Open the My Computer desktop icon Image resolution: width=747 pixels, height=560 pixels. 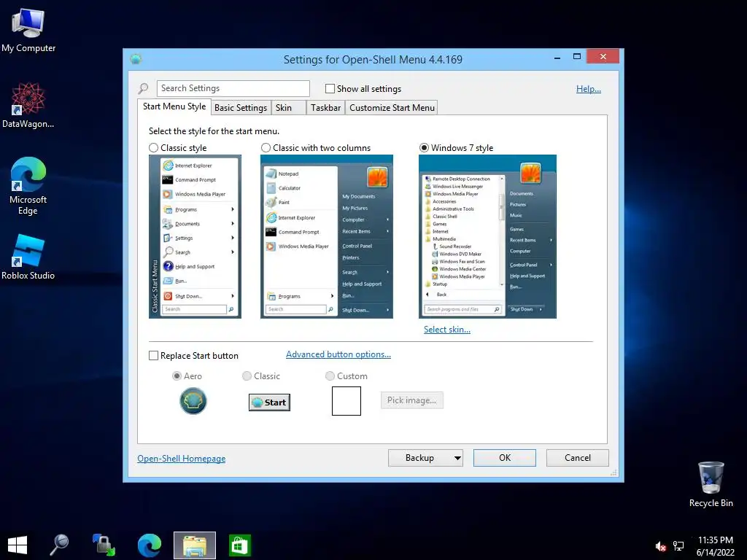[28, 29]
